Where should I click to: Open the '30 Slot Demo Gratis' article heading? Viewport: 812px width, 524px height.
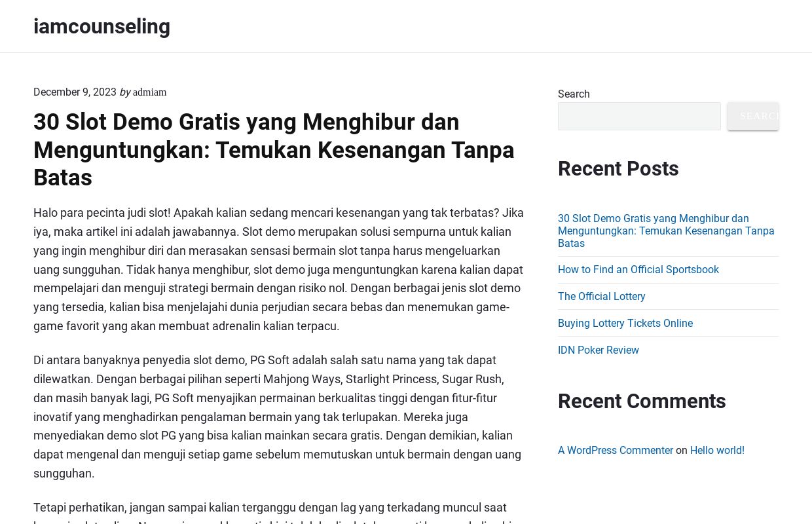point(274,150)
